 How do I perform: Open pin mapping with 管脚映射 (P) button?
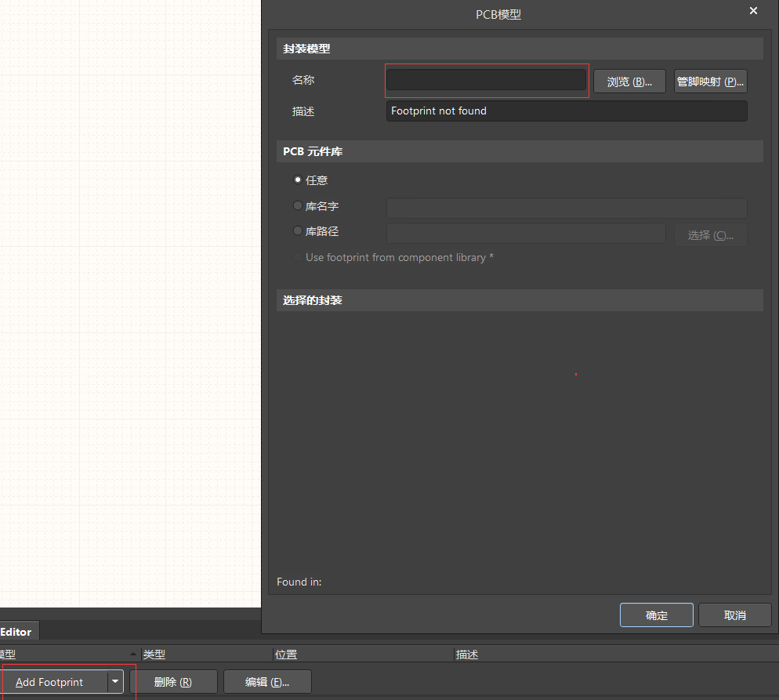point(711,82)
